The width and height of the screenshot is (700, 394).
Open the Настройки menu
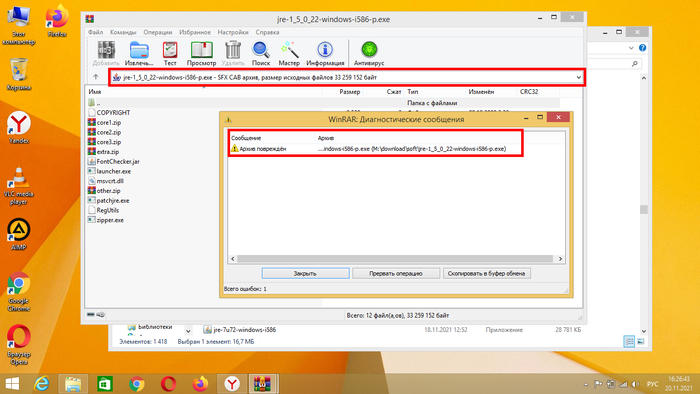(x=233, y=32)
